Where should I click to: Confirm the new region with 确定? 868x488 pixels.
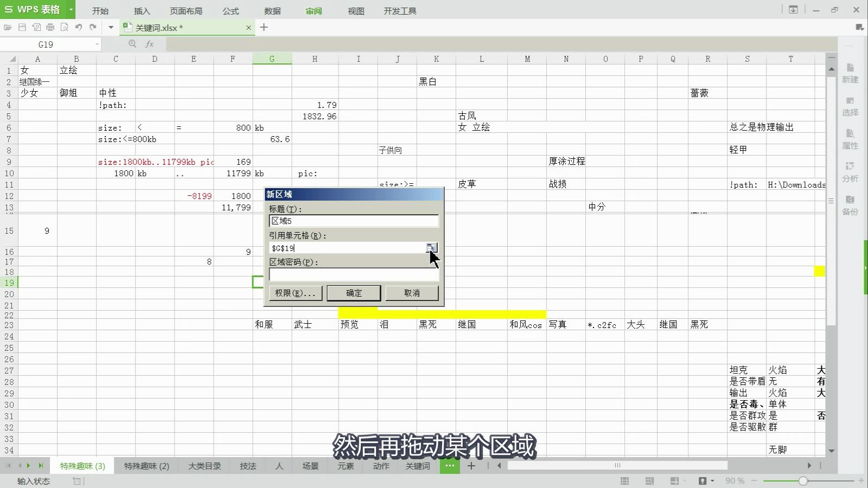click(x=354, y=293)
